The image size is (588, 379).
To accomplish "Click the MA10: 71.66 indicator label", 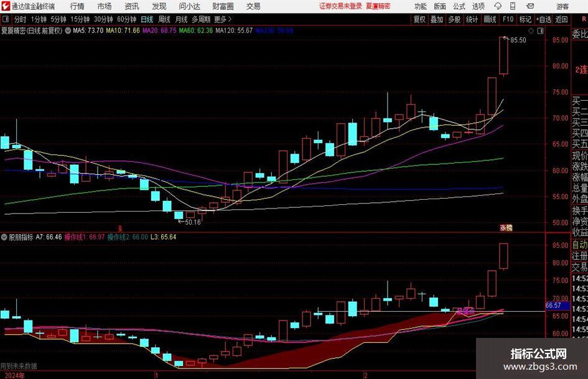I will point(123,30).
